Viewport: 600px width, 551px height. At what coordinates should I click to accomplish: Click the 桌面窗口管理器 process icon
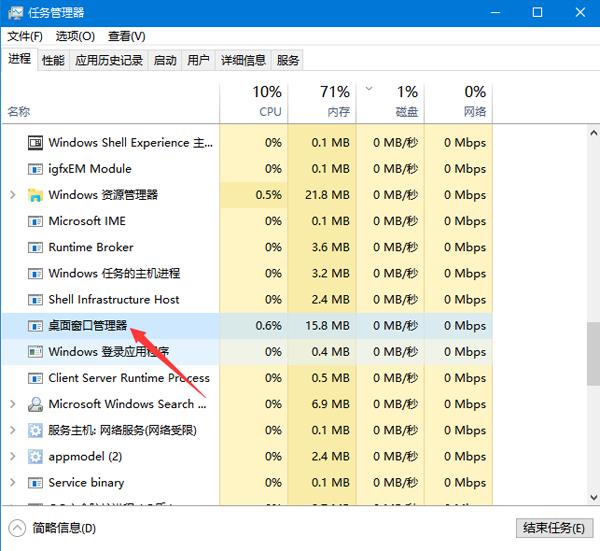35,326
